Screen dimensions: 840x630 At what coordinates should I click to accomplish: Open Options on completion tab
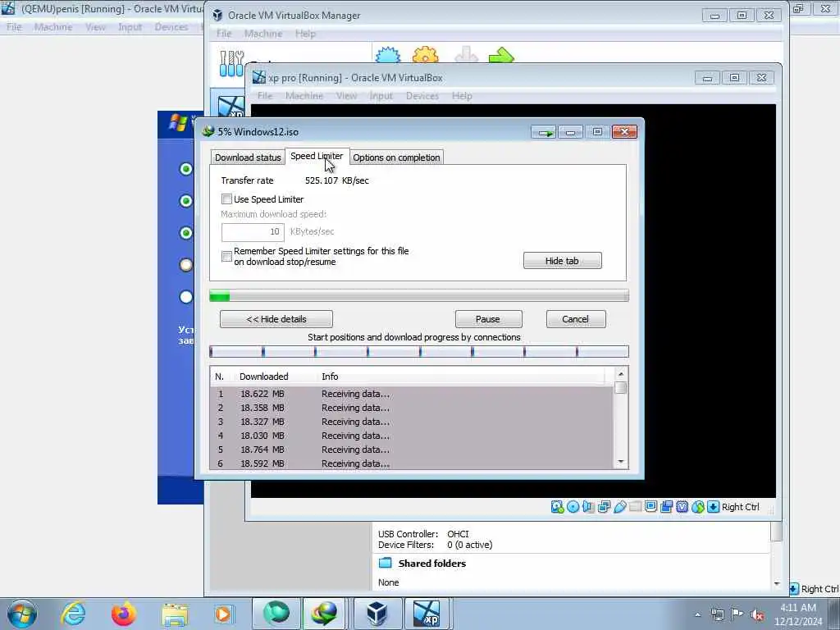[x=396, y=157]
